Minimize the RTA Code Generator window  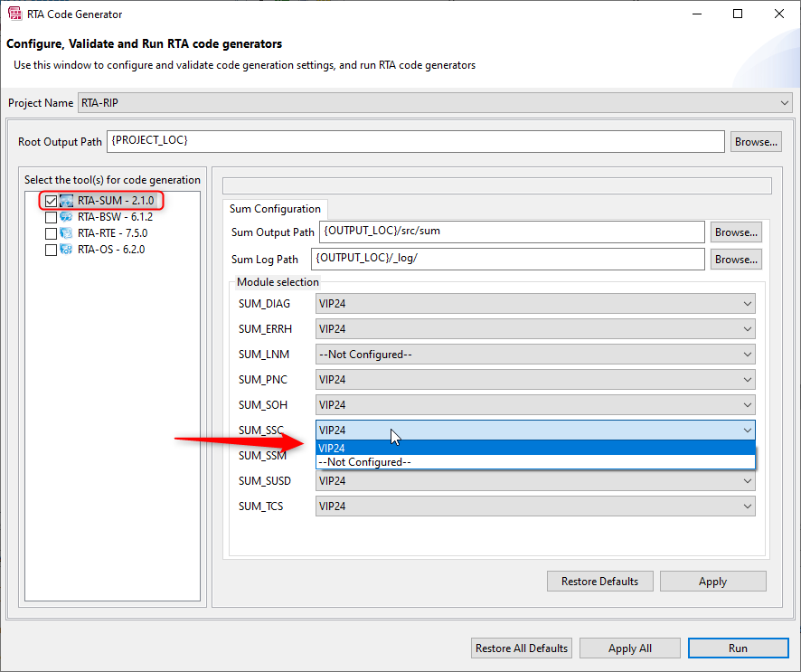[697, 14]
